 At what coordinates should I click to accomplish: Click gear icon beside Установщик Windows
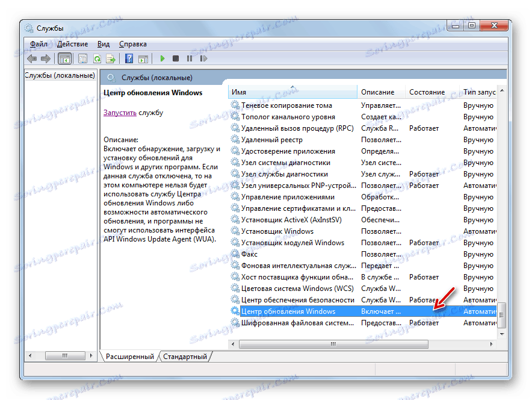(x=235, y=231)
